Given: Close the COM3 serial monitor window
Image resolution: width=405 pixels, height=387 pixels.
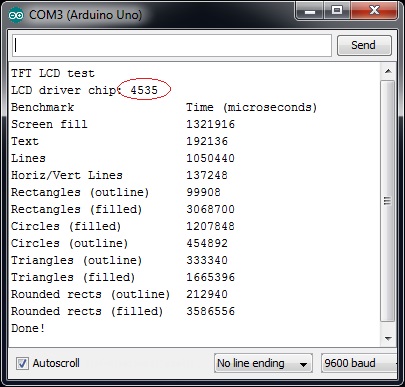Looking at the screenshot, I should pyautogui.click(x=374, y=11).
